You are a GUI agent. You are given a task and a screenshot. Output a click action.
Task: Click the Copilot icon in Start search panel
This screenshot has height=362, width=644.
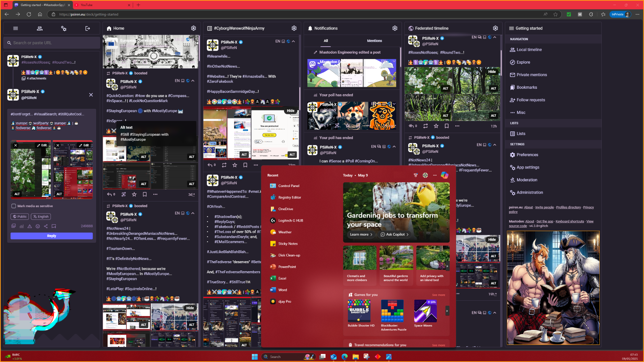[x=445, y=175]
